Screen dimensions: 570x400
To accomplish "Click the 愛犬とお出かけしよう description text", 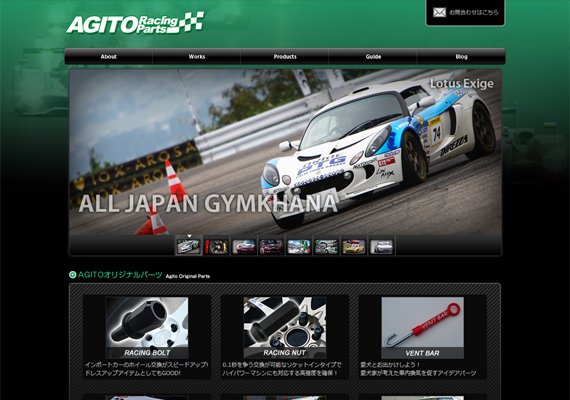I will [x=418, y=369].
